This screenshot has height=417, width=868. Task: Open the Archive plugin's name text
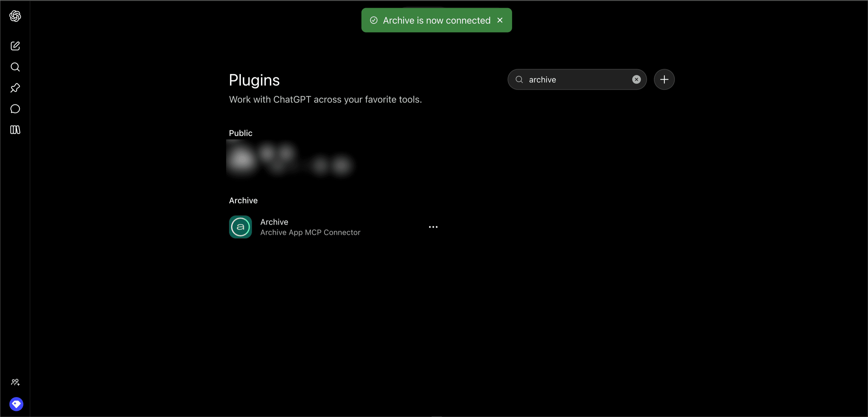point(274,222)
